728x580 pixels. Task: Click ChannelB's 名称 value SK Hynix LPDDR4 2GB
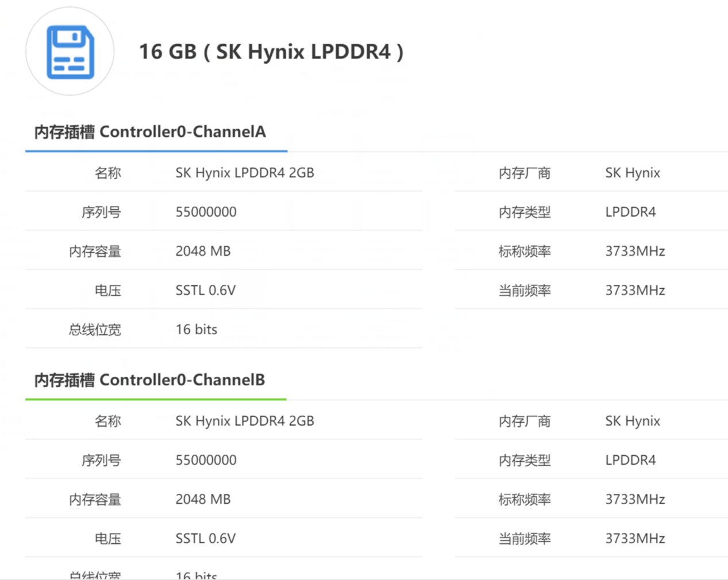[245, 421]
